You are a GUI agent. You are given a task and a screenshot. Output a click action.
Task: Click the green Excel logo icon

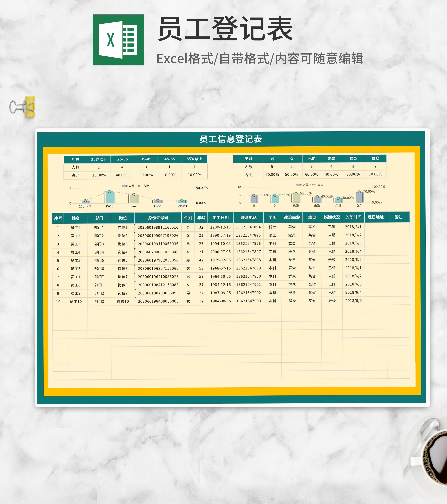point(118,40)
